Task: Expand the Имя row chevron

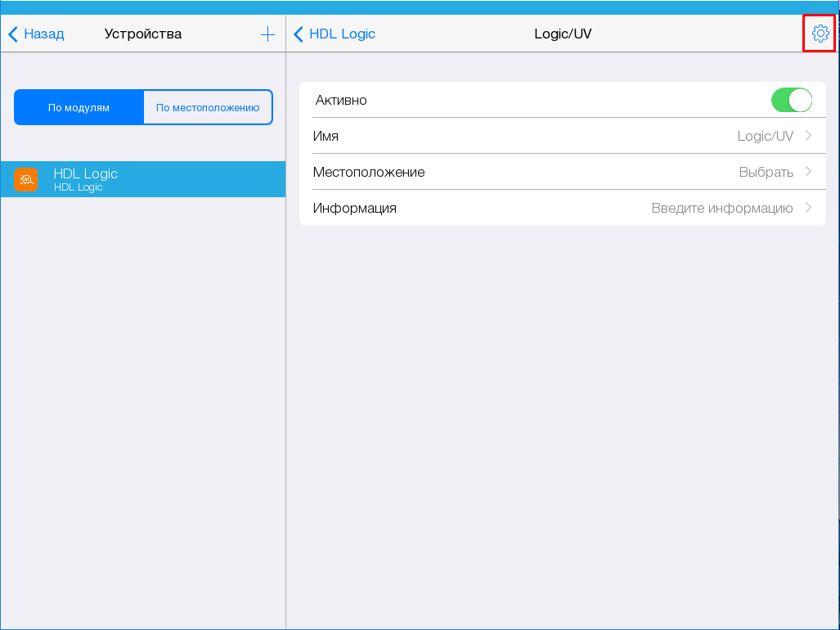Action: coord(808,136)
